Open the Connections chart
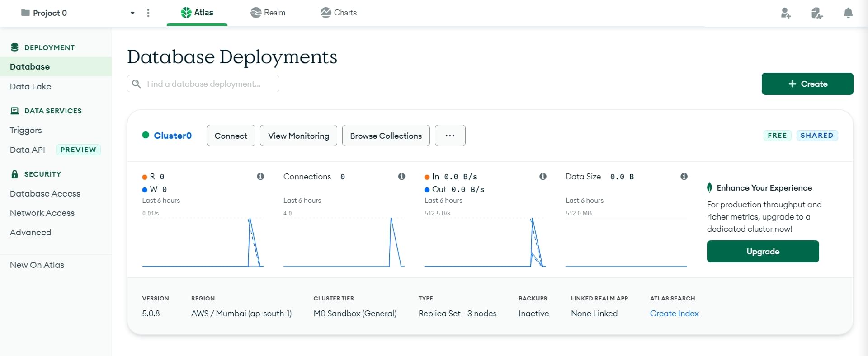This screenshot has width=868, height=356. (x=344, y=242)
